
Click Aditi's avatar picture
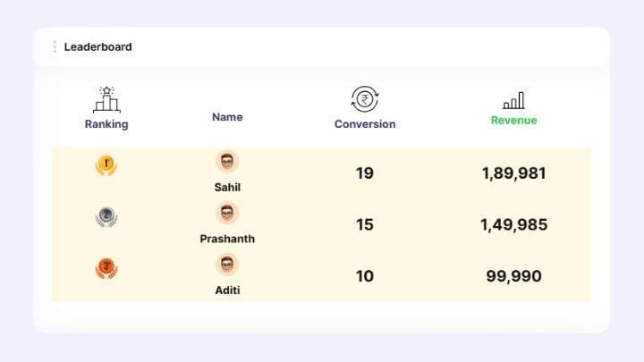pos(227,265)
